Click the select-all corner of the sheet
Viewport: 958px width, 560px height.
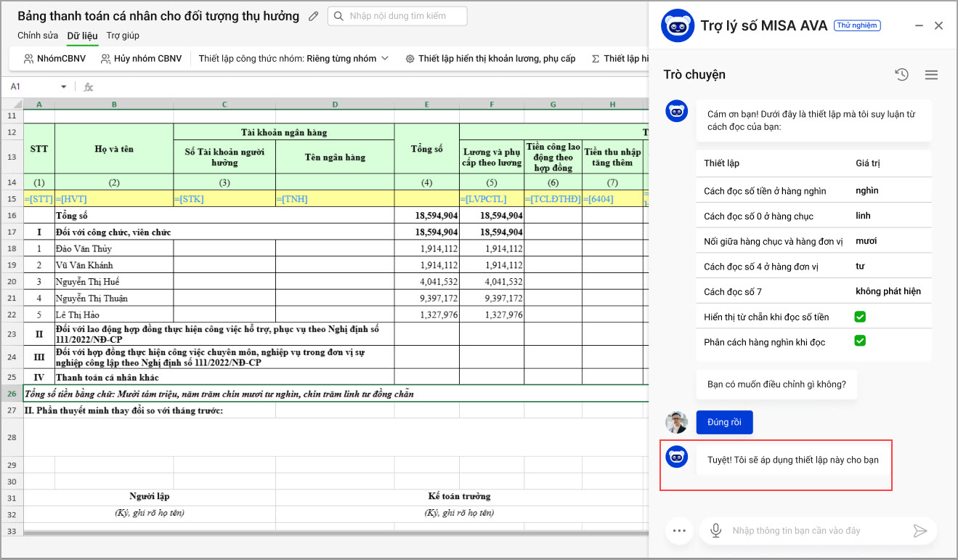12,105
